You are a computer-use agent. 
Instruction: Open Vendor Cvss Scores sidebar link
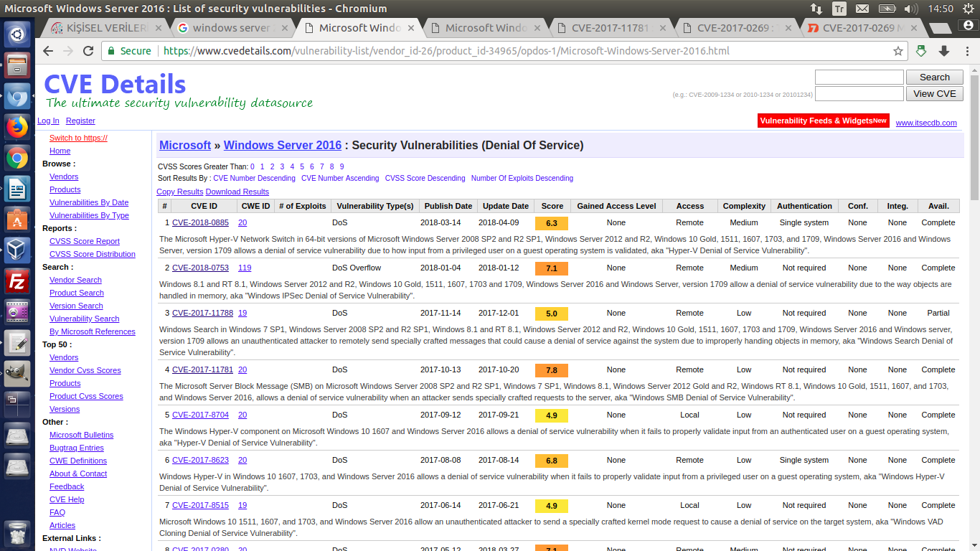85,370
